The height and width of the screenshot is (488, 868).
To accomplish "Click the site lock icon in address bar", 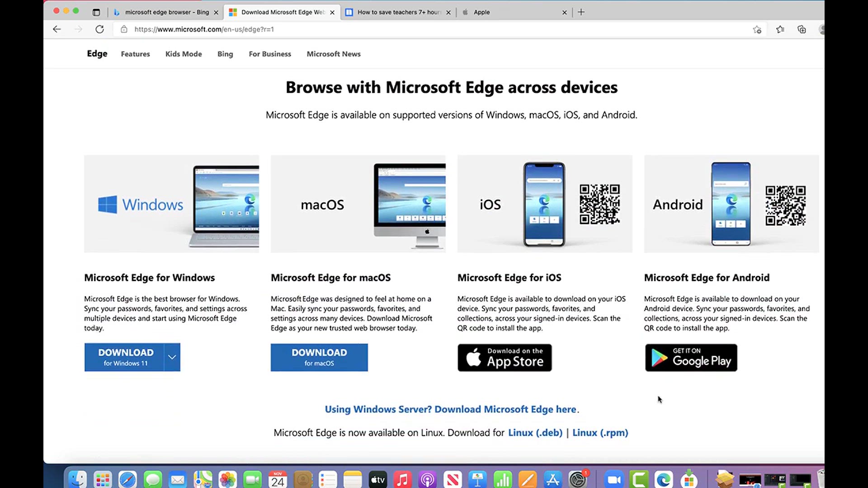I will (x=124, y=29).
